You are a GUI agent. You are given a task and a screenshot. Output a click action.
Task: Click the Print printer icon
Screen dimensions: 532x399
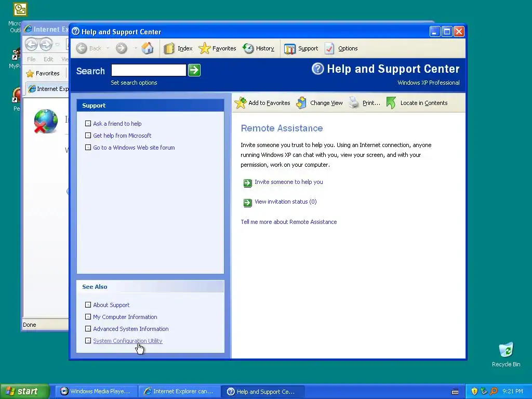354,103
